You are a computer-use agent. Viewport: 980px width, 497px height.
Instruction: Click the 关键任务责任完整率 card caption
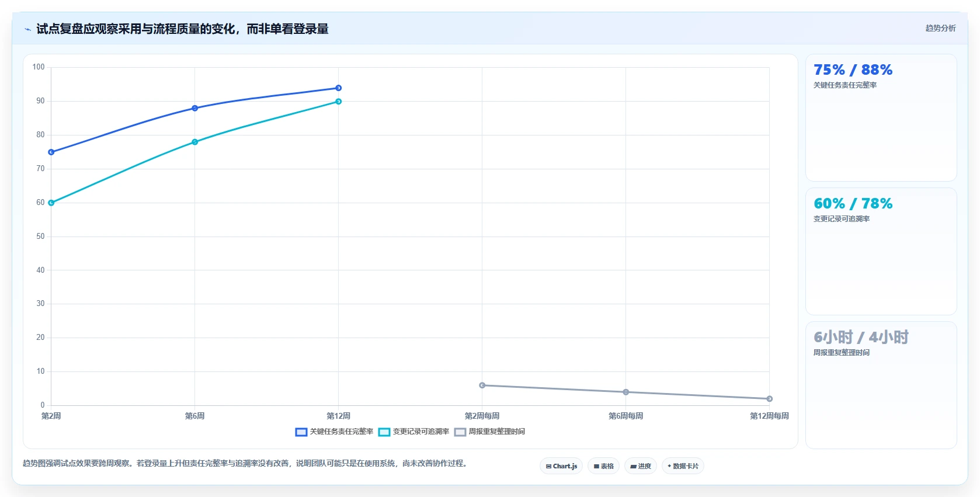pos(845,85)
